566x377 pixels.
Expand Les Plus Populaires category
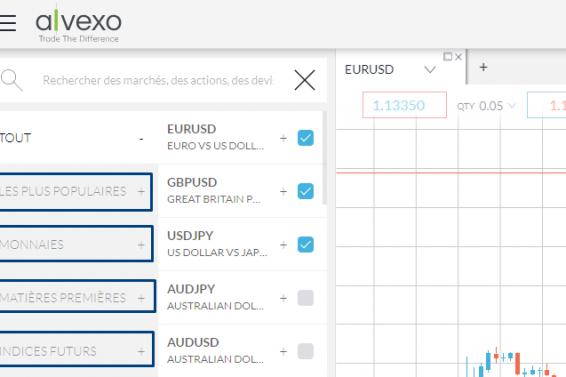[x=75, y=192]
